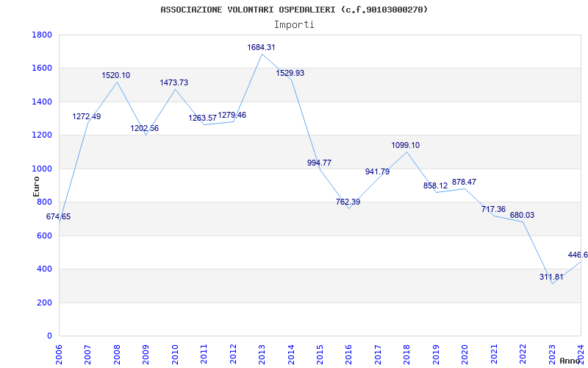The height and width of the screenshot is (368, 588).
Task: Select the 674.65 data label for 2006
Action: tap(59, 216)
